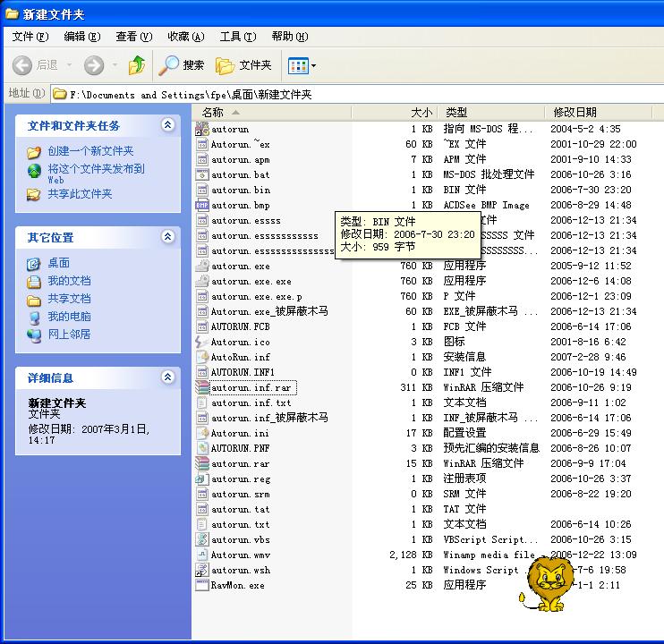Select the autorun.exe application icon
The height and width of the screenshot is (644, 664).
click(x=202, y=267)
